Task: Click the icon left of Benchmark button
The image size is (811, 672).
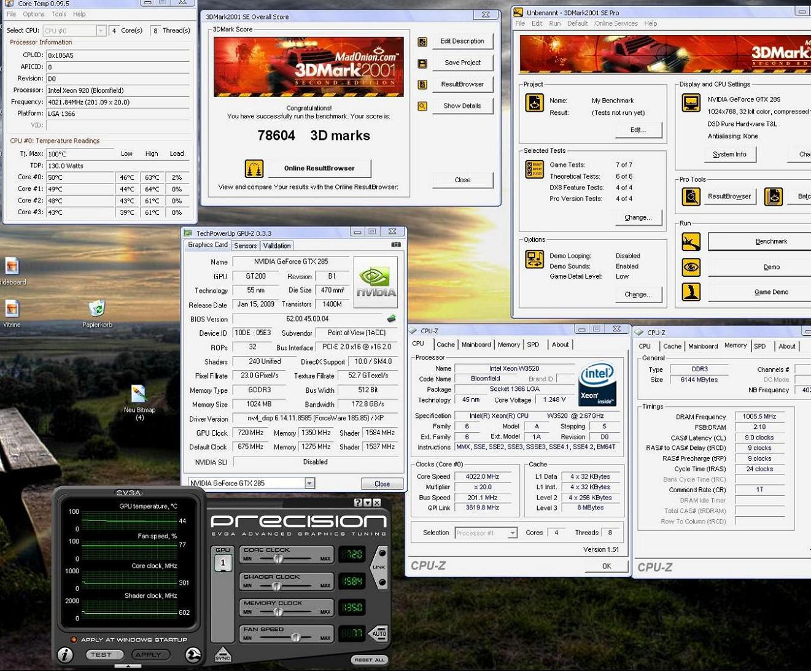Action: tap(691, 241)
